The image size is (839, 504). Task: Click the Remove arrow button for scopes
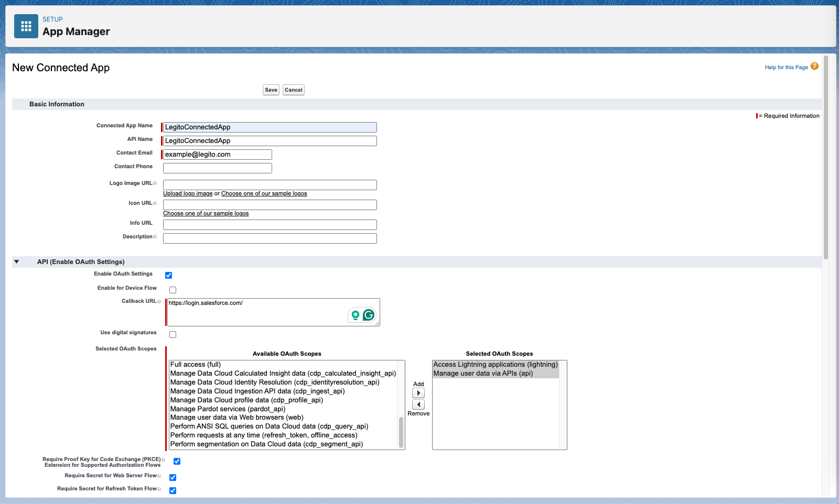coord(418,404)
